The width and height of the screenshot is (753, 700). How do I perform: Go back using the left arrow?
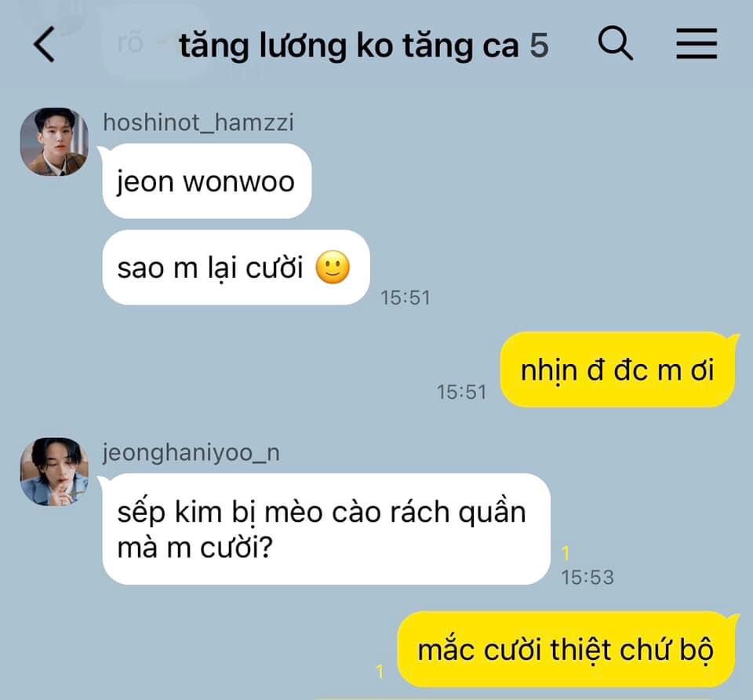pyautogui.click(x=44, y=44)
